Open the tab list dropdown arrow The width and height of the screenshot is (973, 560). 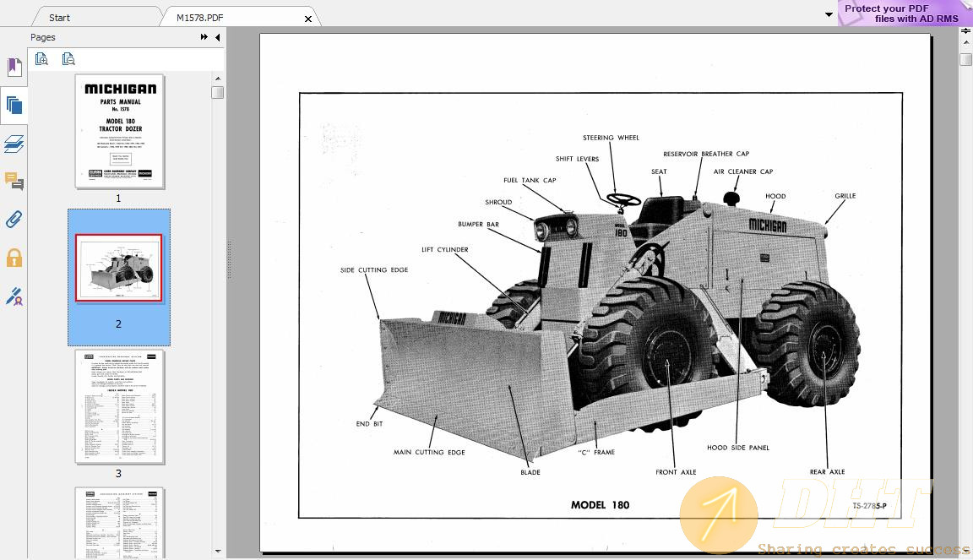(x=829, y=14)
